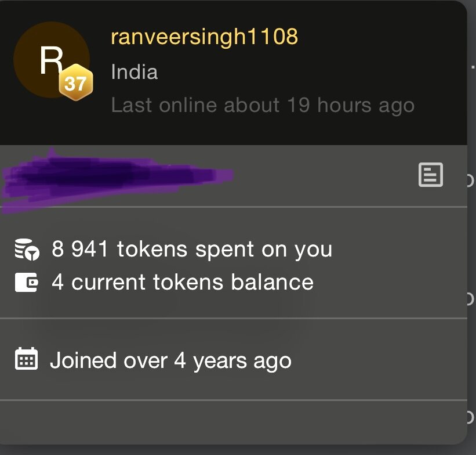Click the dark header area below Last online

[x=234, y=131]
